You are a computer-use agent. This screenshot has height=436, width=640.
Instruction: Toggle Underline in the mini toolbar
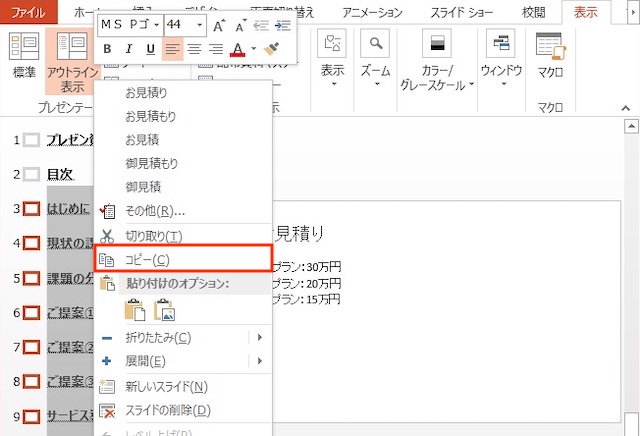coord(151,49)
